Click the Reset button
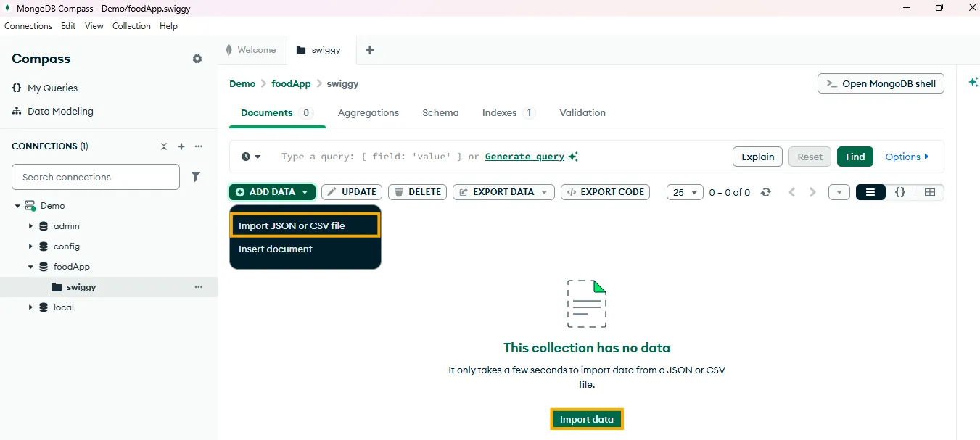Viewport: 980px width, 440px height. 810,157
